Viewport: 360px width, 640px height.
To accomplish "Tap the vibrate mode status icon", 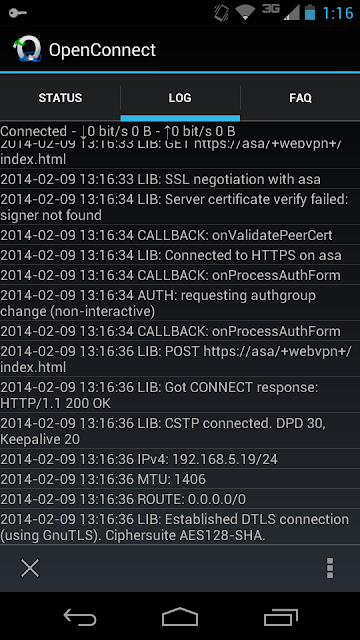I will click(222, 13).
